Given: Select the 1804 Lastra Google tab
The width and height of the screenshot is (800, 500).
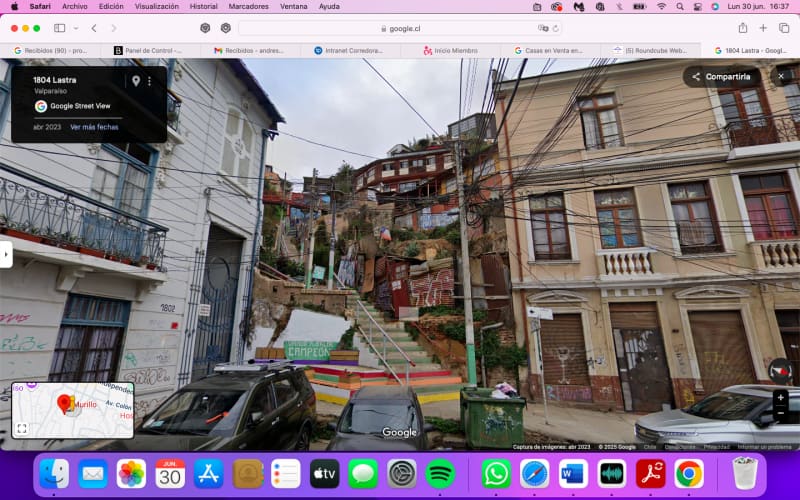Looking at the screenshot, I should click(750, 51).
